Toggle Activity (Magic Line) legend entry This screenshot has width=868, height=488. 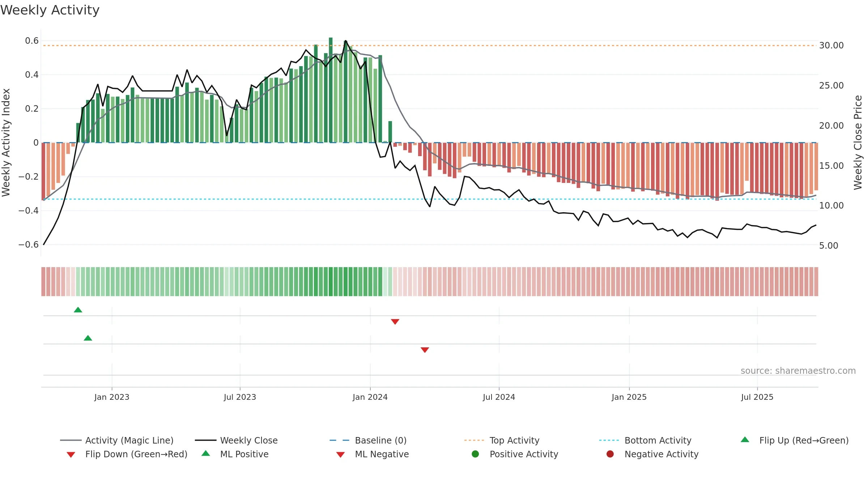pos(117,440)
